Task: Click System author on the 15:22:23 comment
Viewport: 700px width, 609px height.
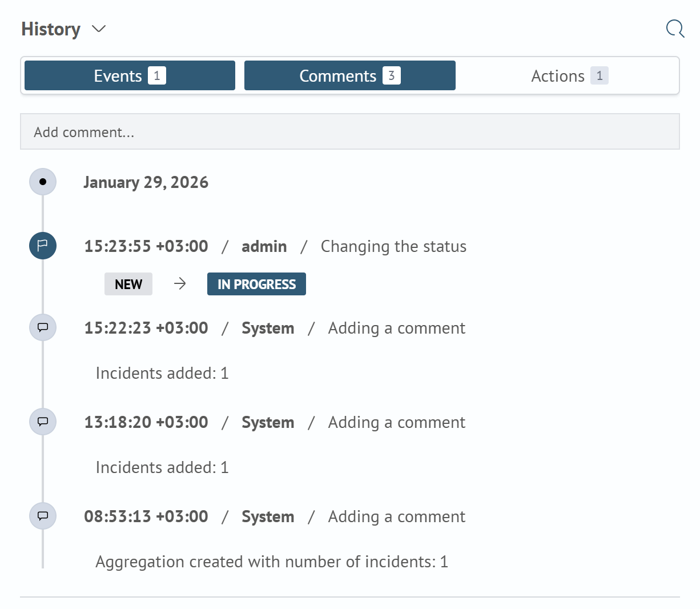Action: [268, 328]
